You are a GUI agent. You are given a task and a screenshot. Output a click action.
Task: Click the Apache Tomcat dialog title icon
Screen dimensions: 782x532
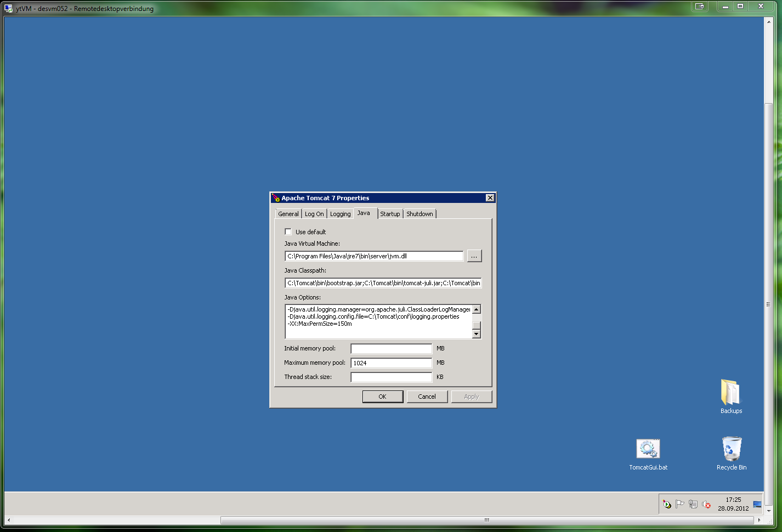tap(276, 198)
